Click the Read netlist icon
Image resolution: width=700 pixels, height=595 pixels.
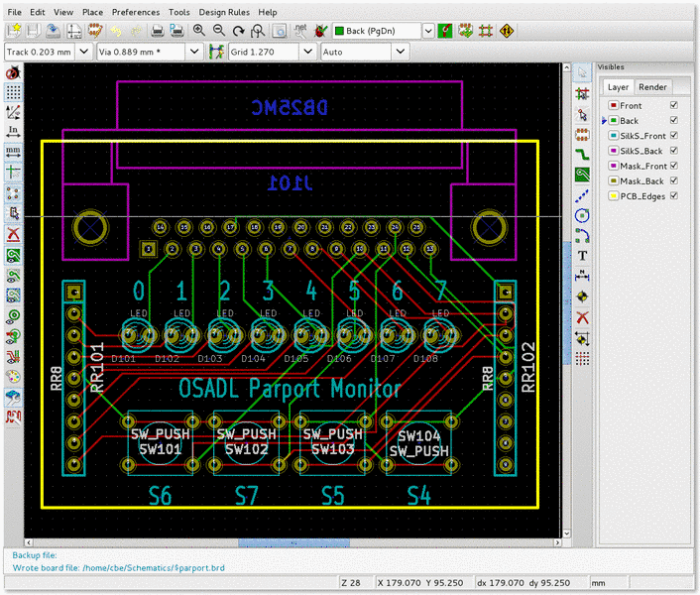(x=300, y=31)
